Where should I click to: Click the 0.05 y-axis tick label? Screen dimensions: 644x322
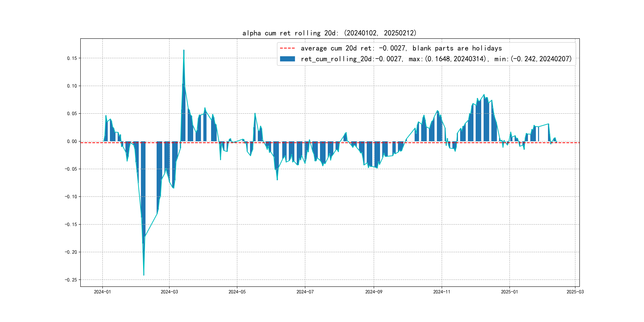pos(72,113)
